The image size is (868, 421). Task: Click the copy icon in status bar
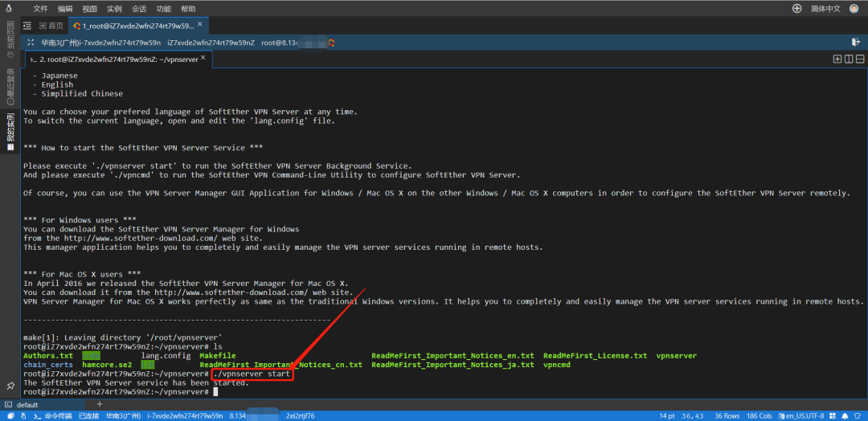[10, 415]
